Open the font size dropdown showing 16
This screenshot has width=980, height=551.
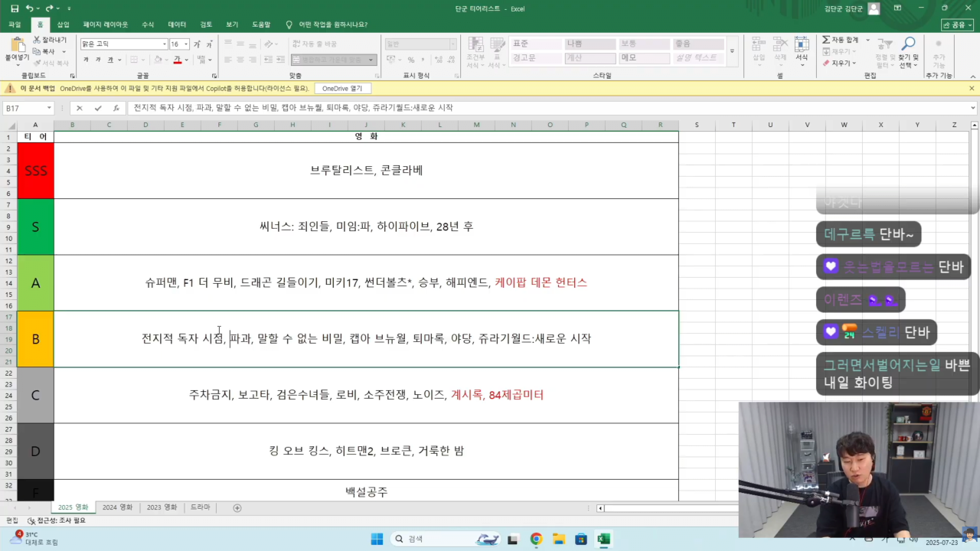pyautogui.click(x=186, y=44)
